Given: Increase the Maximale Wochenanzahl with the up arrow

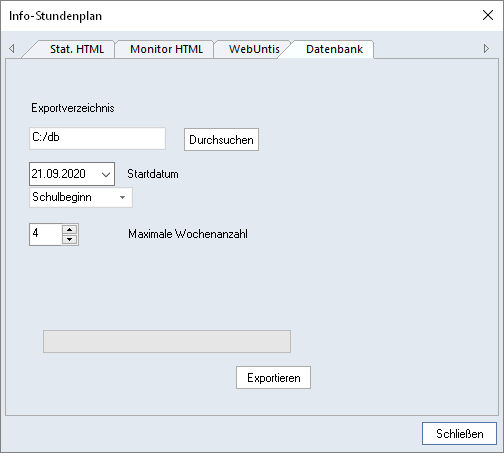Looking at the screenshot, I should (70, 229).
